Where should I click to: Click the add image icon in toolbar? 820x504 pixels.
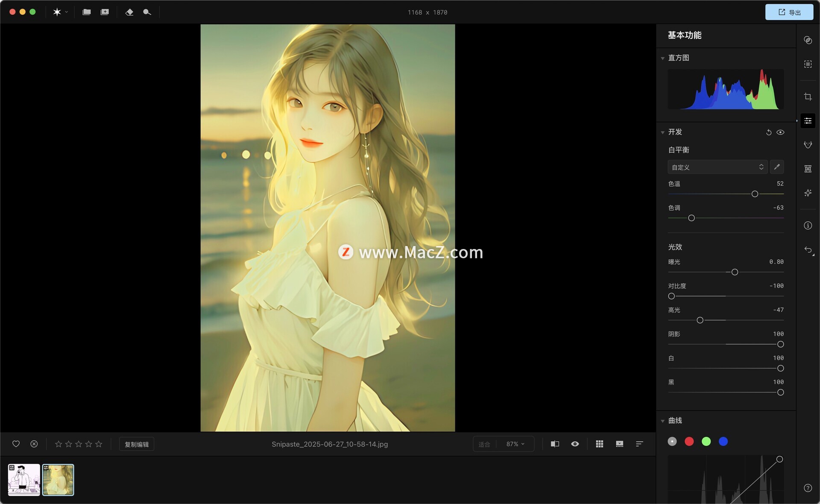(105, 12)
